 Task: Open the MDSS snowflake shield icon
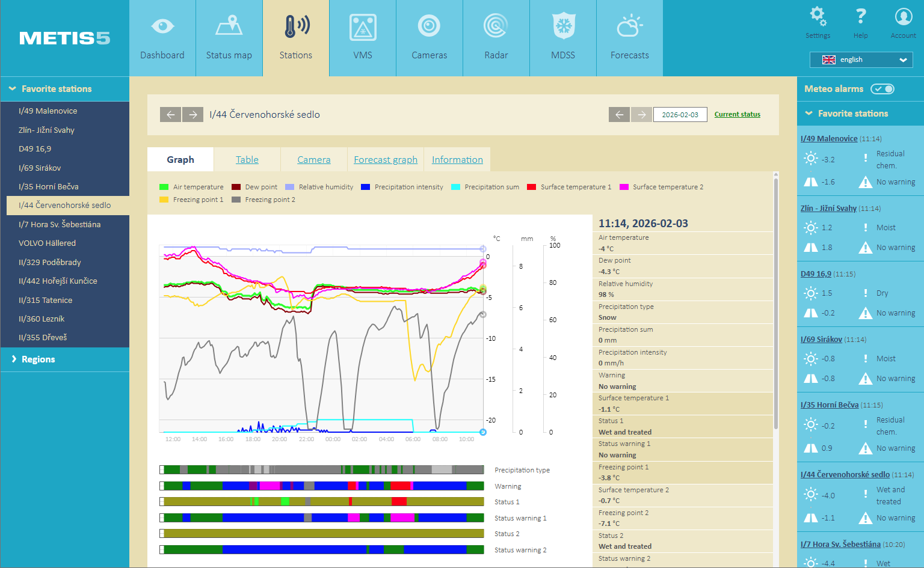(x=563, y=27)
